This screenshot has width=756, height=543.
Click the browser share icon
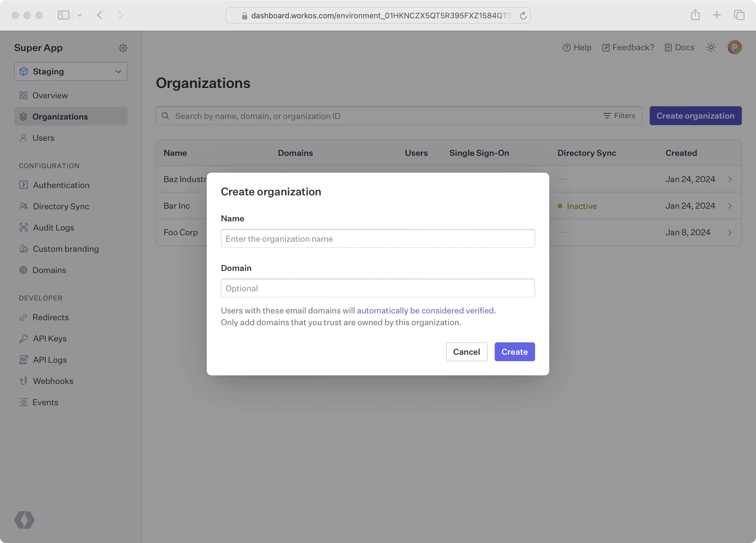(x=695, y=15)
